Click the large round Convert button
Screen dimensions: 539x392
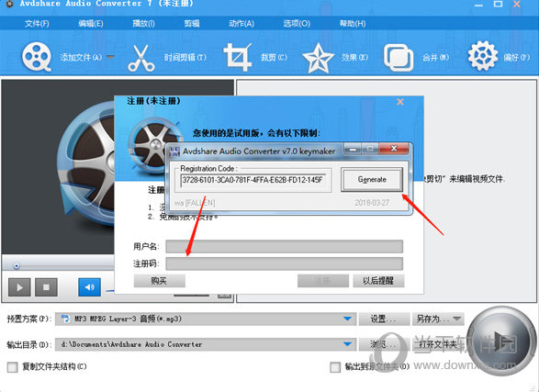pyautogui.click(x=502, y=342)
